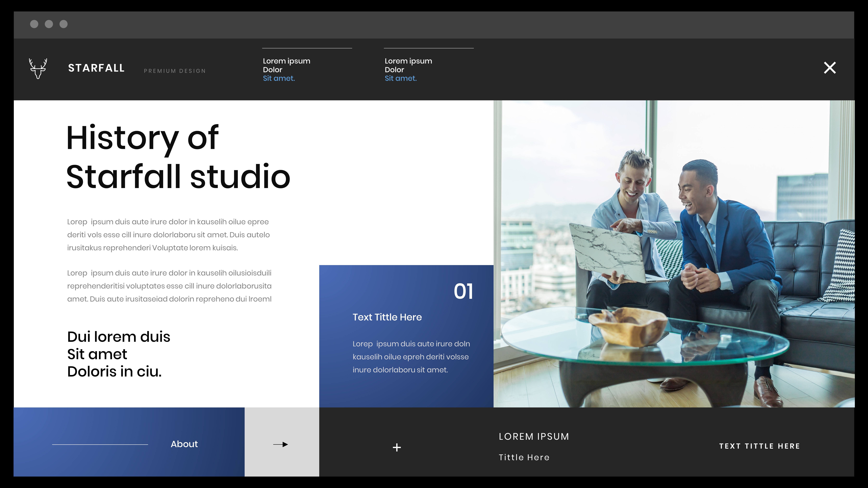Click the Tittle Here footer subtitle

click(x=524, y=457)
